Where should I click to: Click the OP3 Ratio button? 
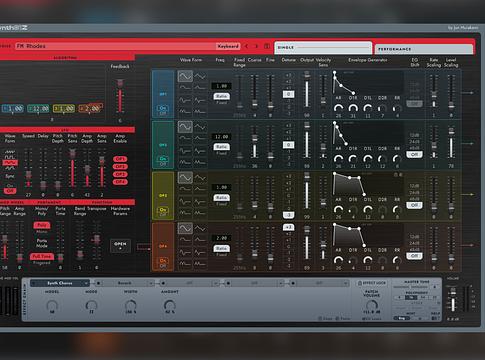(x=221, y=198)
